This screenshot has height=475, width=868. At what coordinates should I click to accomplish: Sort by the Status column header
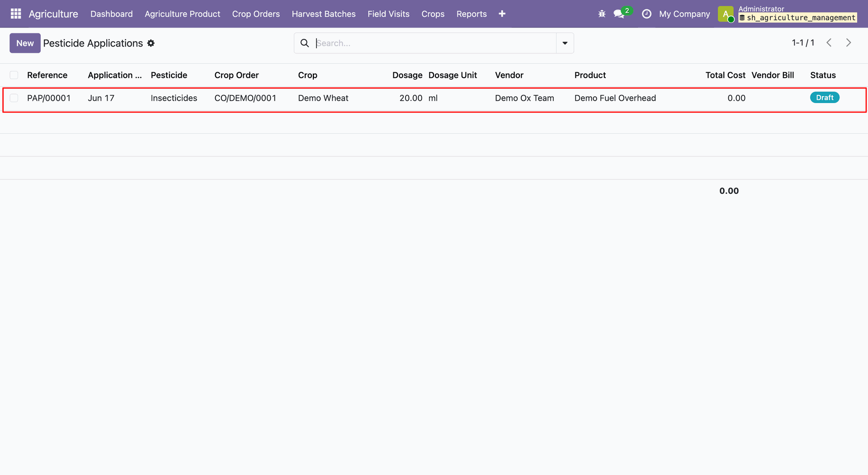[823, 75]
